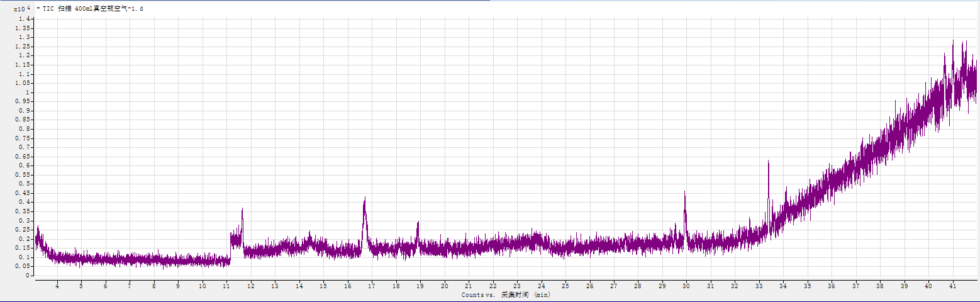Click the 30 minute tick on x-axis
The image size is (980, 302).
686,286
